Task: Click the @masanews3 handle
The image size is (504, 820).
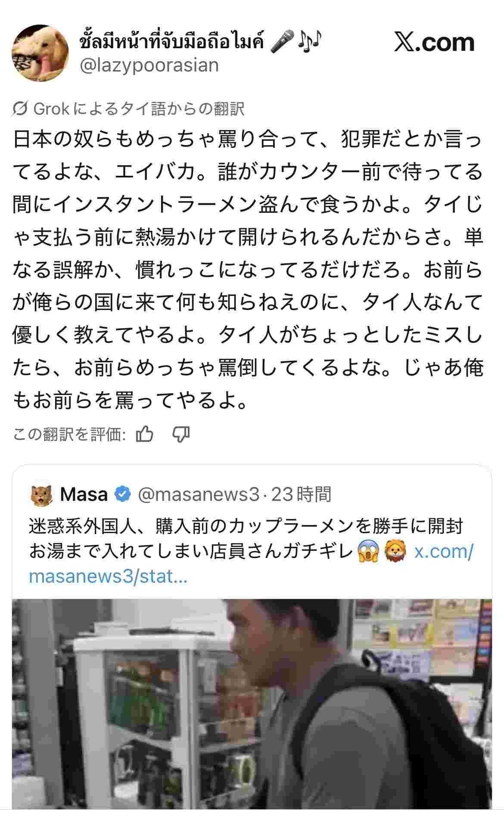Action: 199,494
